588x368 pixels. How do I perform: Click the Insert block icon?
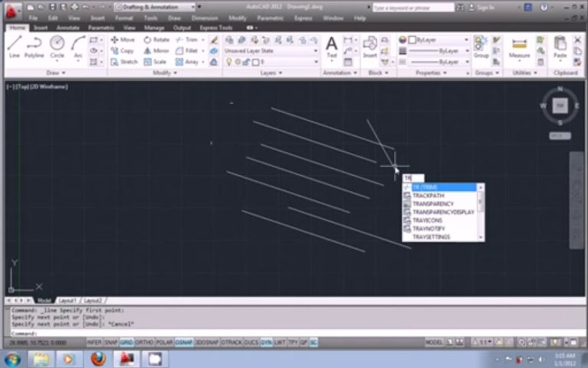pos(370,47)
